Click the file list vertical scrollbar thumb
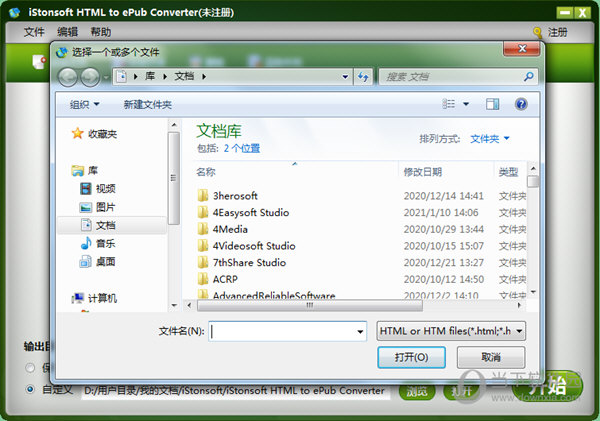This screenshot has width=600, height=421. click(533, 181)
